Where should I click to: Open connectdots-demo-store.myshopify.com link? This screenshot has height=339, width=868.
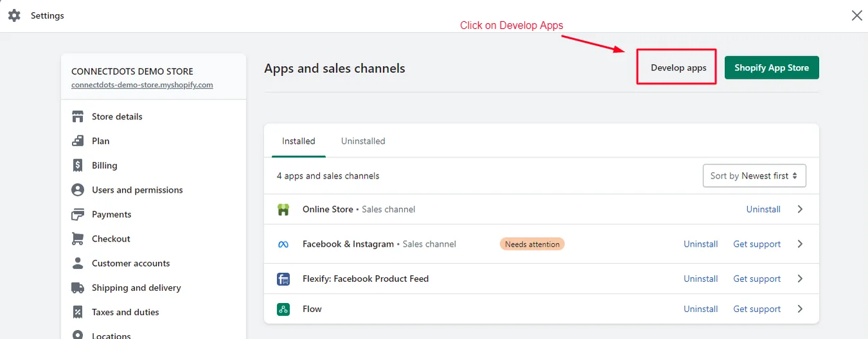(x=142, y=85)
